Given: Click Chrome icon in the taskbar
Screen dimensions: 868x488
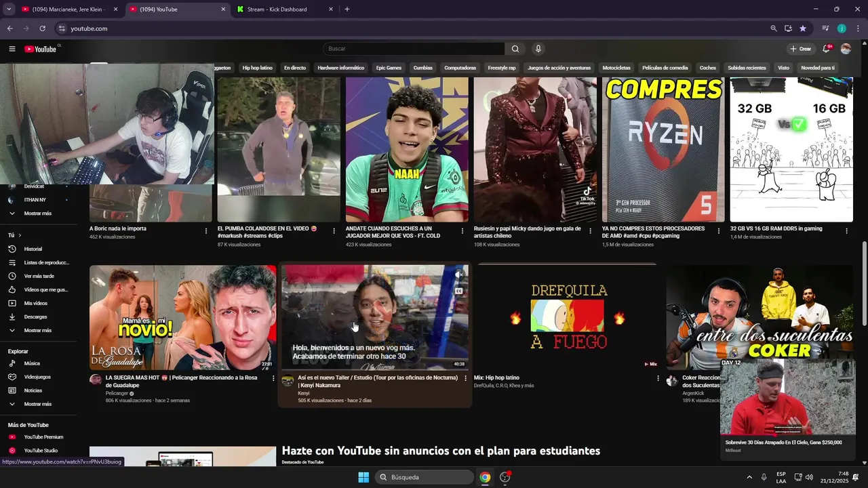Looking at the screenshot, I should (x=485, y=477).
